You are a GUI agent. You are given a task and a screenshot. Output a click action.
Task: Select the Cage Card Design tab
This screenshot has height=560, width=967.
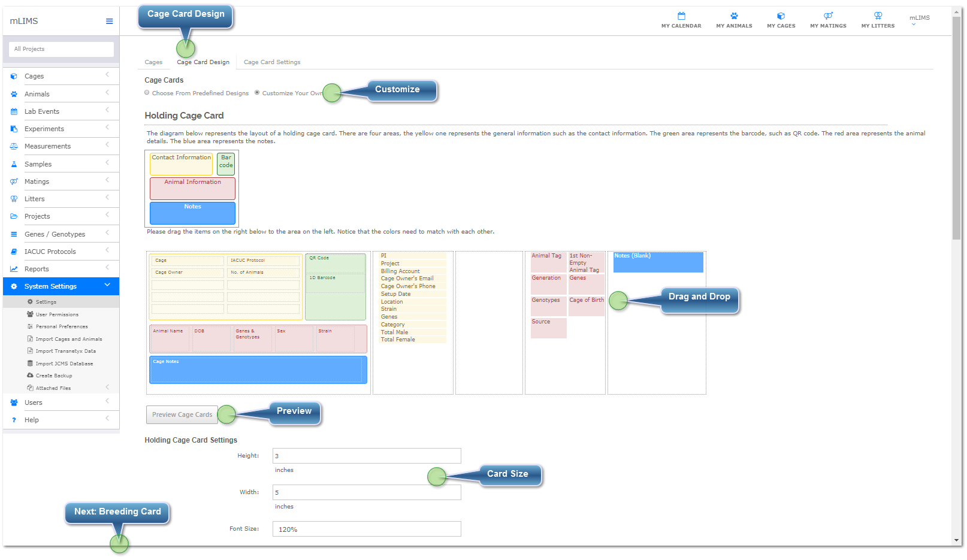[203, 62]
